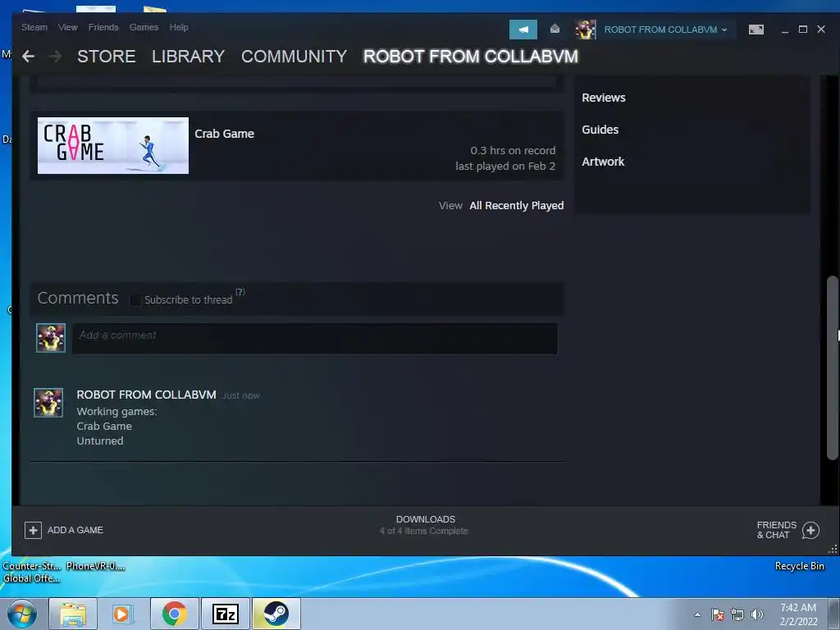Click into the Add a comment field
Viewport: 840px width, 630px height.
pos(315,339)
